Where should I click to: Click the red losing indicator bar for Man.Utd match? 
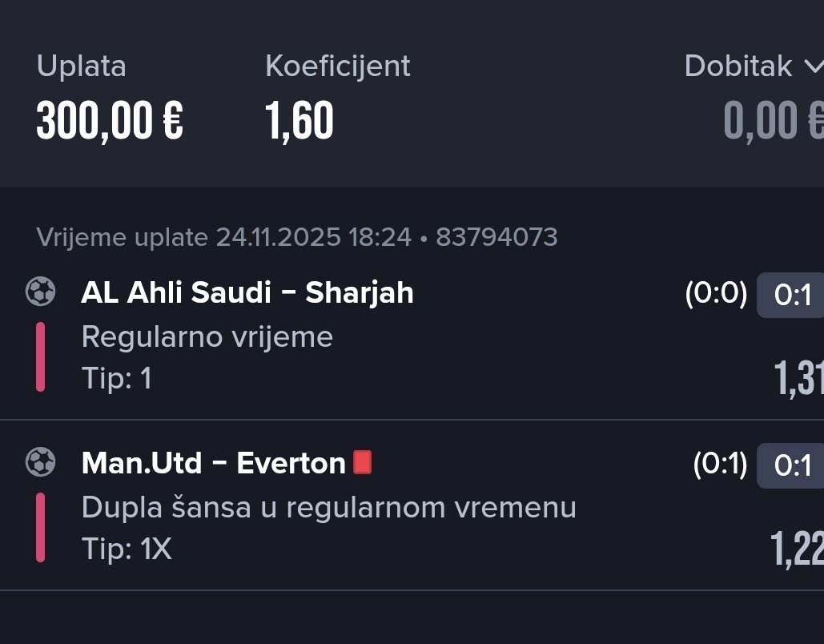tap(40, 526)
